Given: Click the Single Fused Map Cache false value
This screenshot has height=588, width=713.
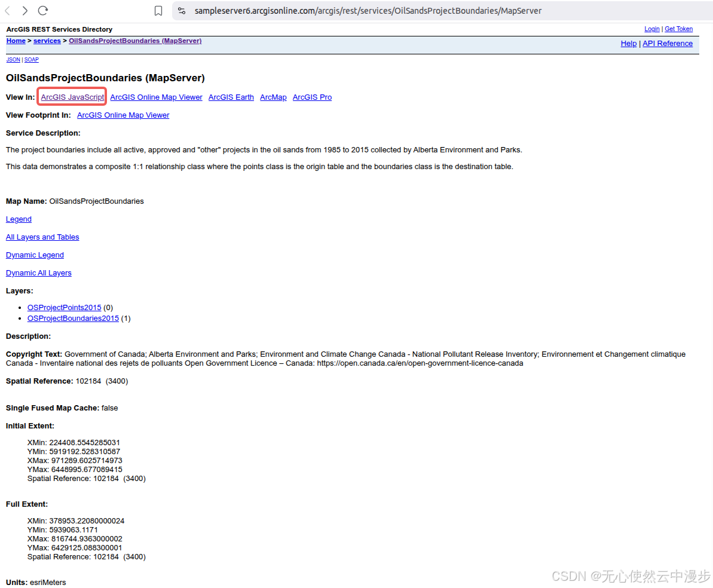Looking at the screenshot, I should (x=109, y=408).
